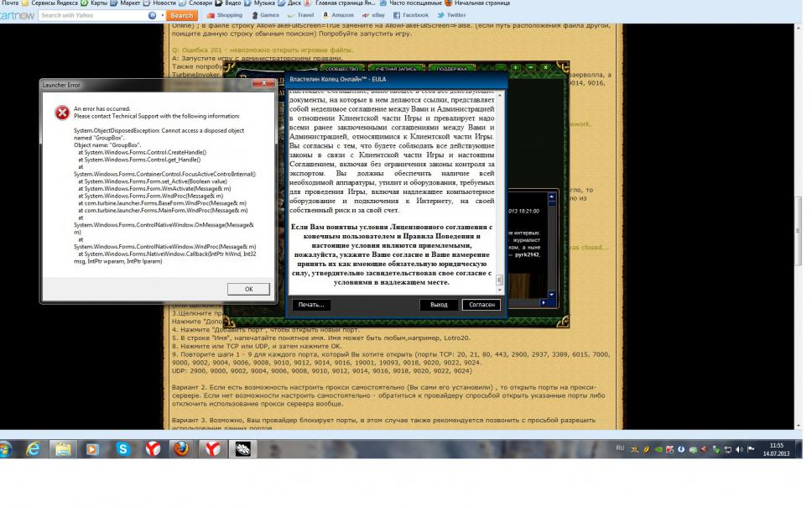Open the Shopping toolbar link
This screenshot has height=508, width=812.
point(225,16)
